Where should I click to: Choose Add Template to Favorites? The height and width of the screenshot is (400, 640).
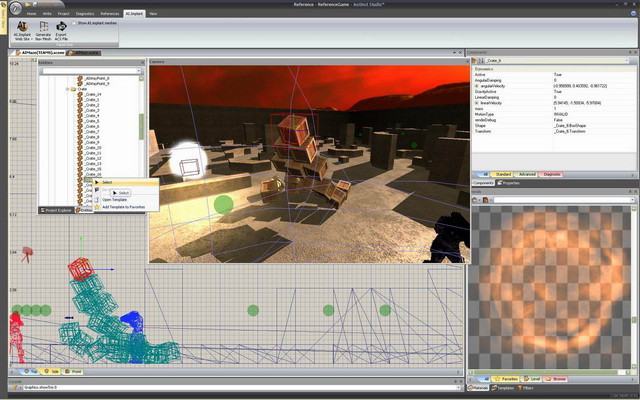pyautogui.click(x=126, y=207)
